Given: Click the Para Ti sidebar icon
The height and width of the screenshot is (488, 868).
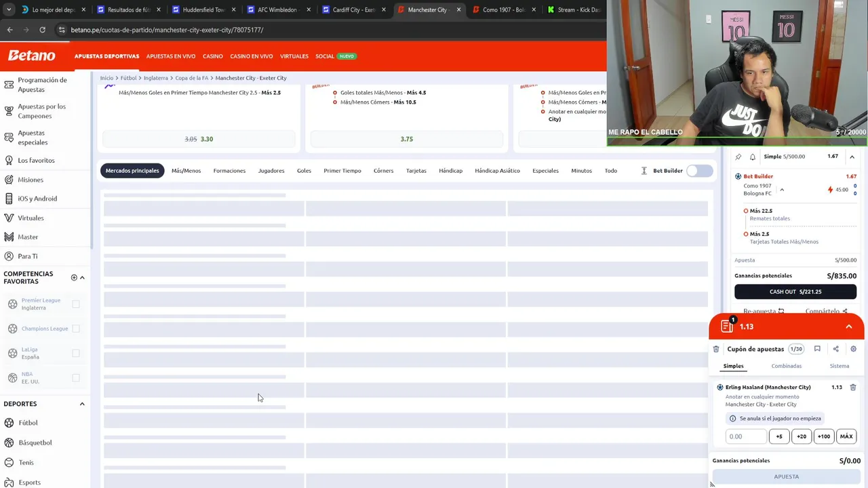Looking at the screenshot, I should pos(9,256).
